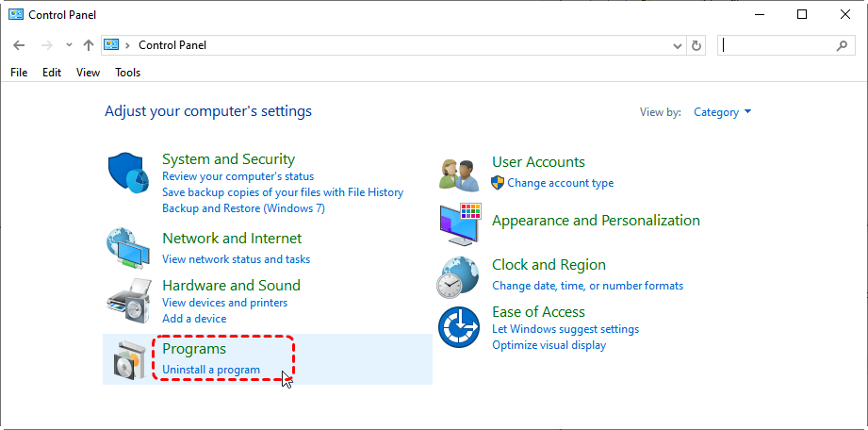Click the Clock and Region icon

(x=459, y=274)
